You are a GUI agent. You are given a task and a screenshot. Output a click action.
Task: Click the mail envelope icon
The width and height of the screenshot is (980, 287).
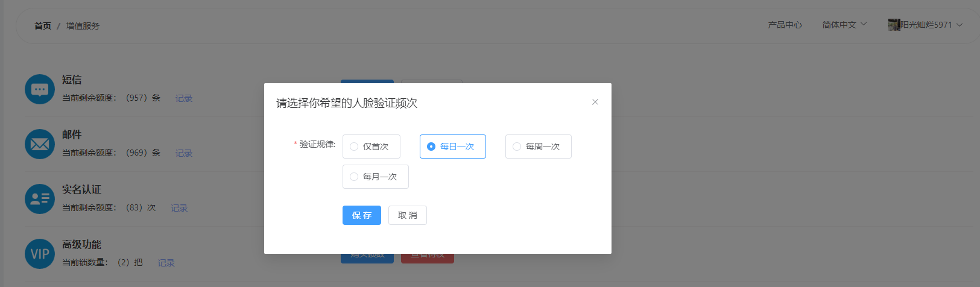coord(40,144)
